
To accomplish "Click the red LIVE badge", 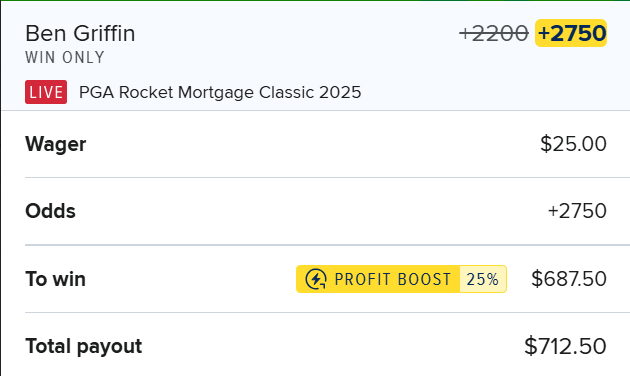I will tap(46, 92).
